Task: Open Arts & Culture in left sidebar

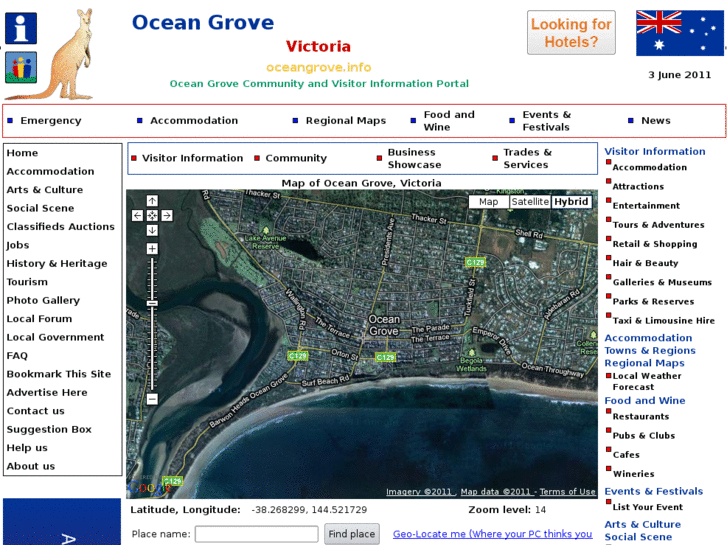Action: tap(45, 190)
